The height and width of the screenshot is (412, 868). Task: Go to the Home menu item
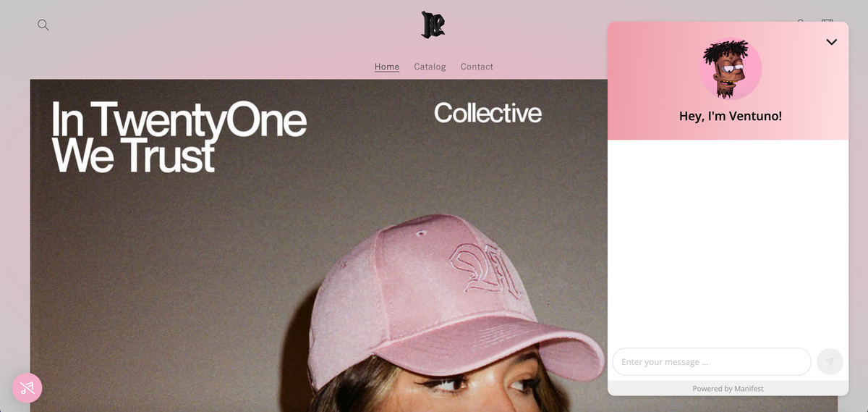point(387,67)
